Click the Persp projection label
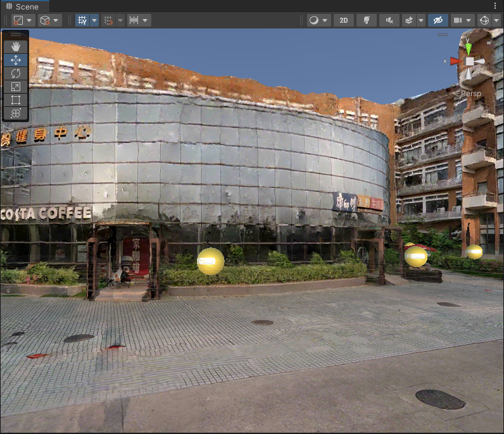 click(x=470, y=94)
